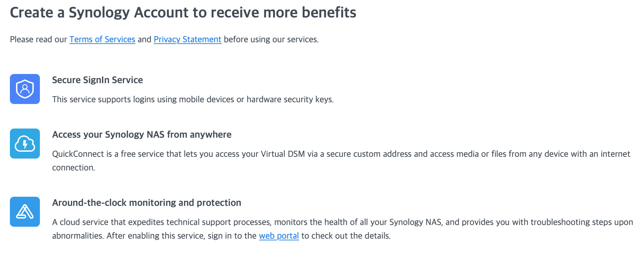Open the Terms of Services link
The width and height of the screenshot is (644, 254).
102,40
